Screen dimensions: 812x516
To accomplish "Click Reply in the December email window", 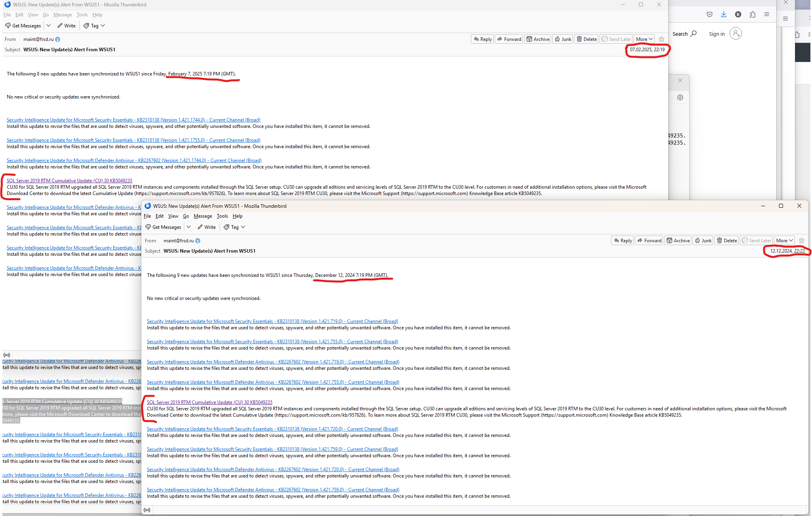I will [623, 240].
